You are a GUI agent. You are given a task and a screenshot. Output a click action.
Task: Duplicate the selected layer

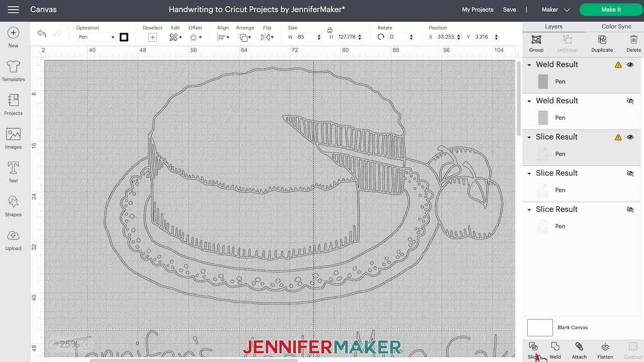602,43
